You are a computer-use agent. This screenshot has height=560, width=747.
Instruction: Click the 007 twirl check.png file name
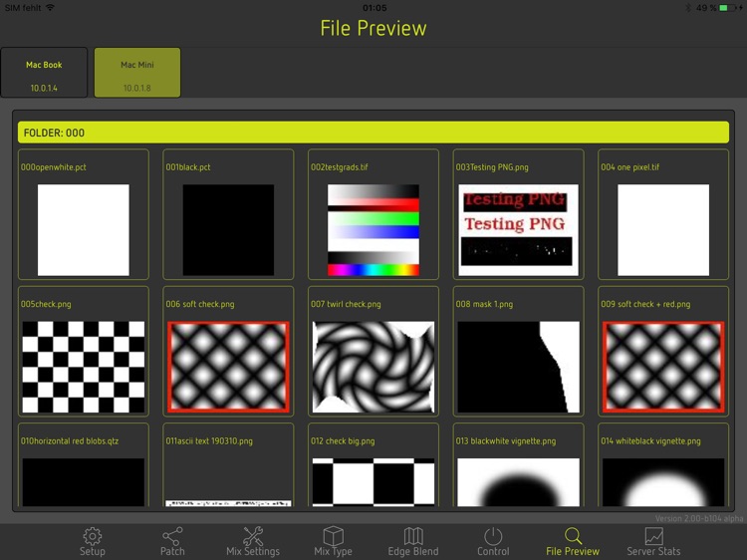coord(346,304)
